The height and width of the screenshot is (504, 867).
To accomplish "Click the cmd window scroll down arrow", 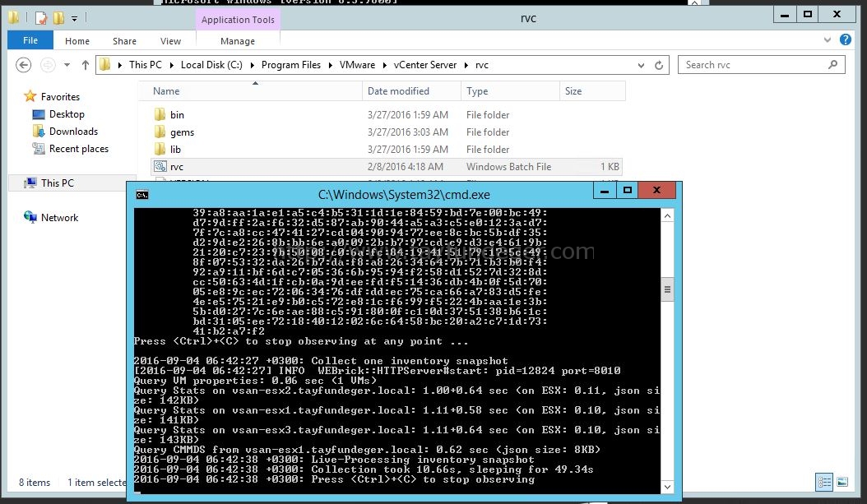I will tap(667, 487).
